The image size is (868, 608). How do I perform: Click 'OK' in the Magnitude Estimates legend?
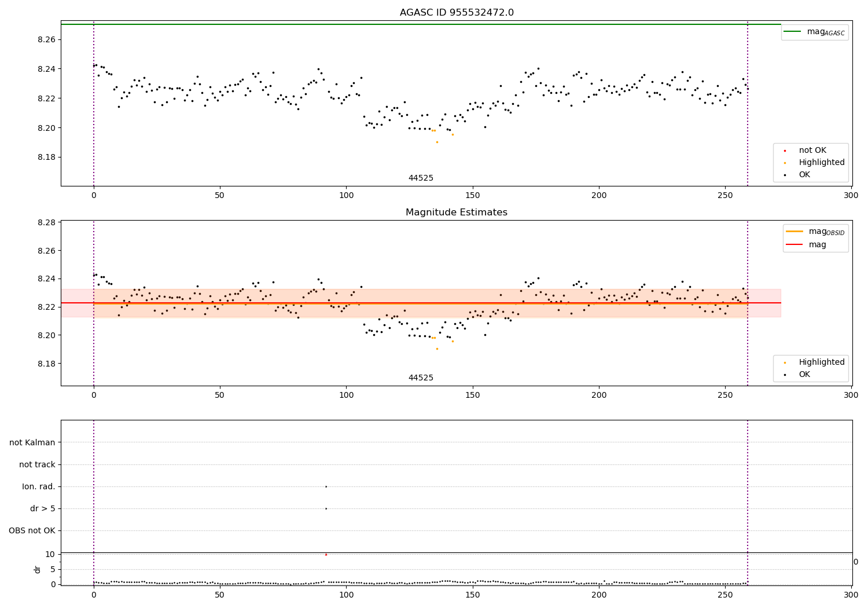(x=804, y=375)
